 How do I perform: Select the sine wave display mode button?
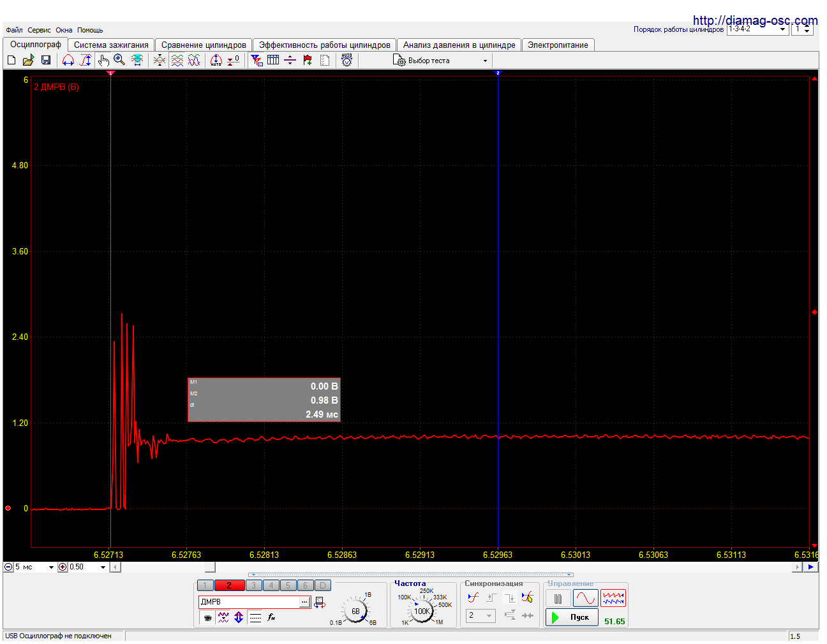[585, 598]
